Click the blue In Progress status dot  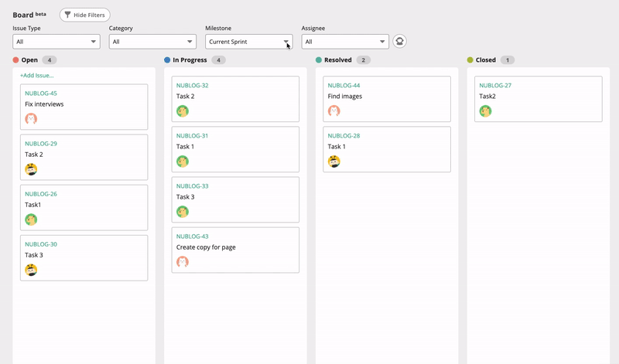(x=167, y=60)
